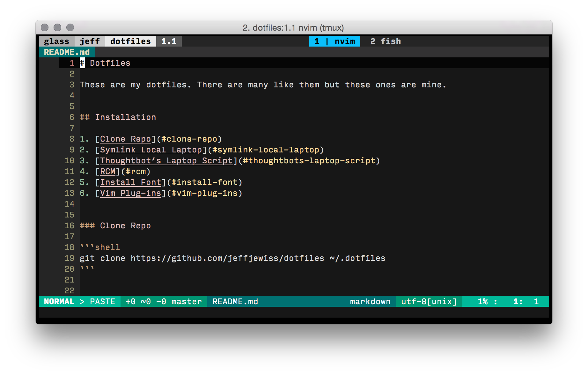This screenshot has width=588, height=375.
Task: Select the tmux window tab '1 | nvim'
Action: [x=334, y=41]
